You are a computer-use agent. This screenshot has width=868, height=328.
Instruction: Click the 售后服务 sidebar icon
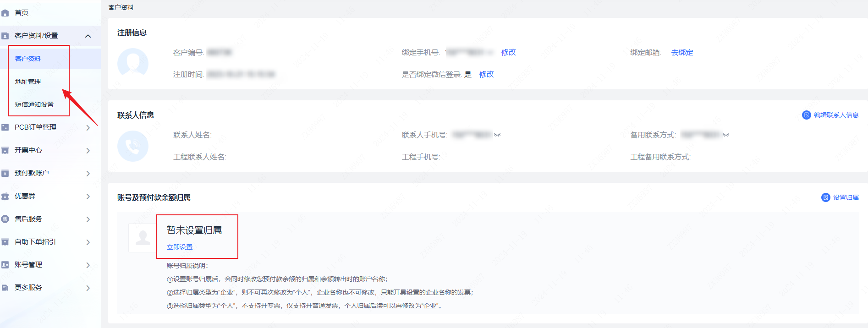click(x=5, y=219)
